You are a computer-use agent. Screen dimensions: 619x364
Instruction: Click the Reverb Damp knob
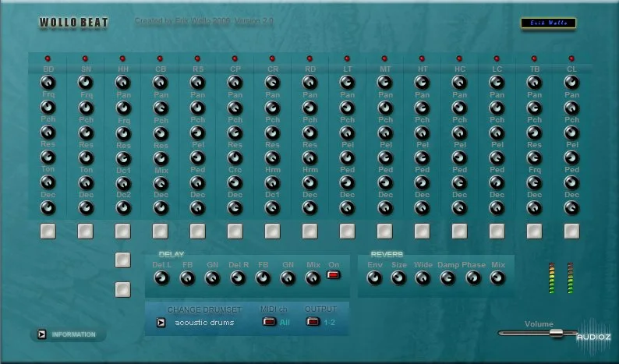click(x=448, y=278)
